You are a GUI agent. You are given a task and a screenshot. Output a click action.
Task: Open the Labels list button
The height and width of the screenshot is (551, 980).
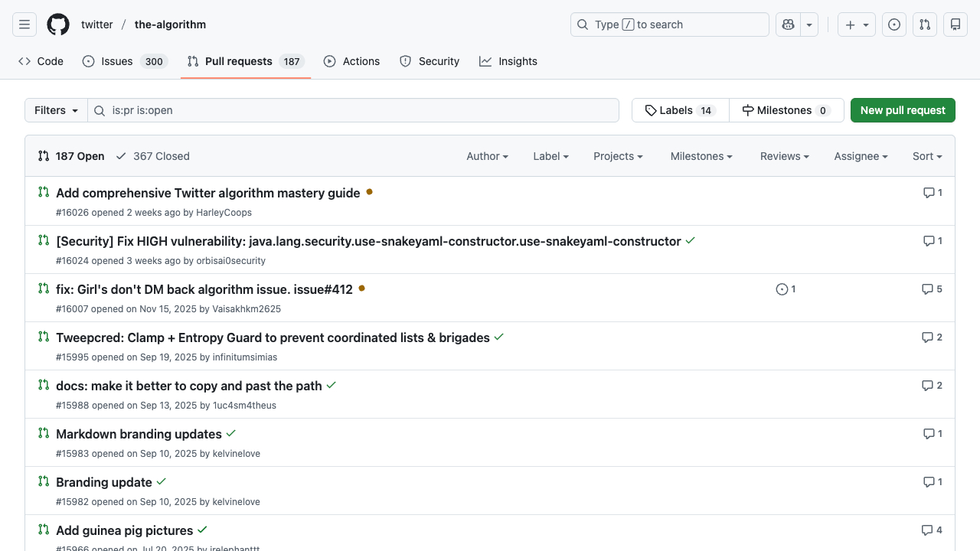tap(680, 110)
